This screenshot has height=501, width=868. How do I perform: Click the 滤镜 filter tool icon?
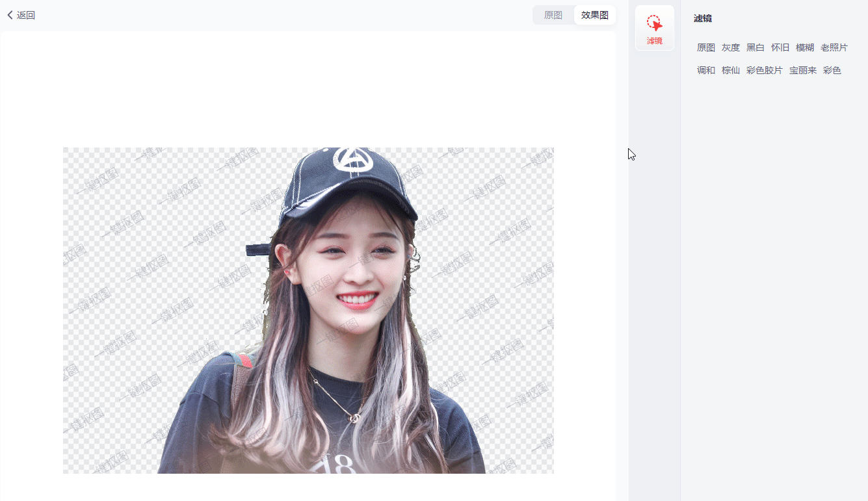coord(654,28)
